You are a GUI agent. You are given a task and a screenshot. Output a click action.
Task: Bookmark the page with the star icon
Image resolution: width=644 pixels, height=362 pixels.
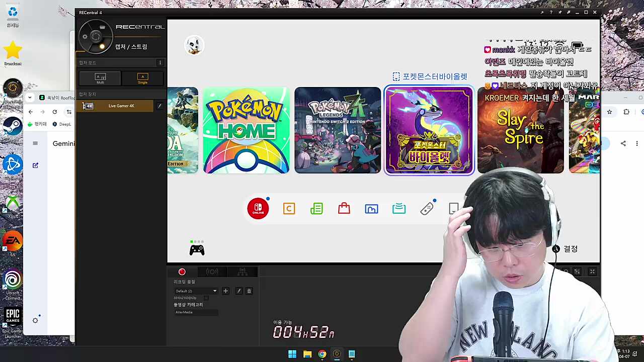609,112
